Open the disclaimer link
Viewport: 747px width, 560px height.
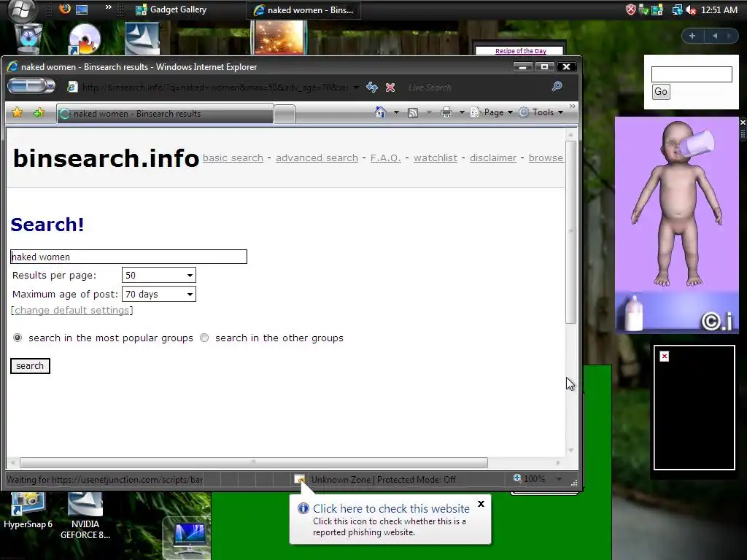tap(493, 157)
